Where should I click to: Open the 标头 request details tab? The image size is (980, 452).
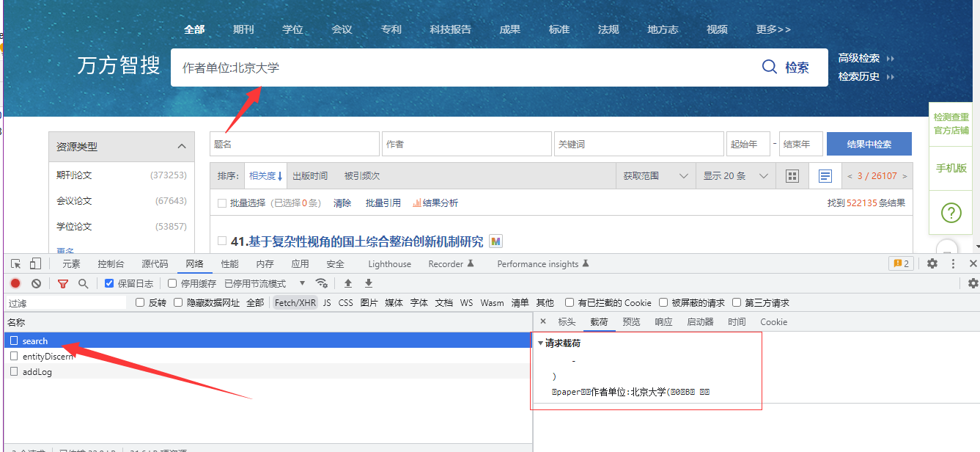coord(567,321)
